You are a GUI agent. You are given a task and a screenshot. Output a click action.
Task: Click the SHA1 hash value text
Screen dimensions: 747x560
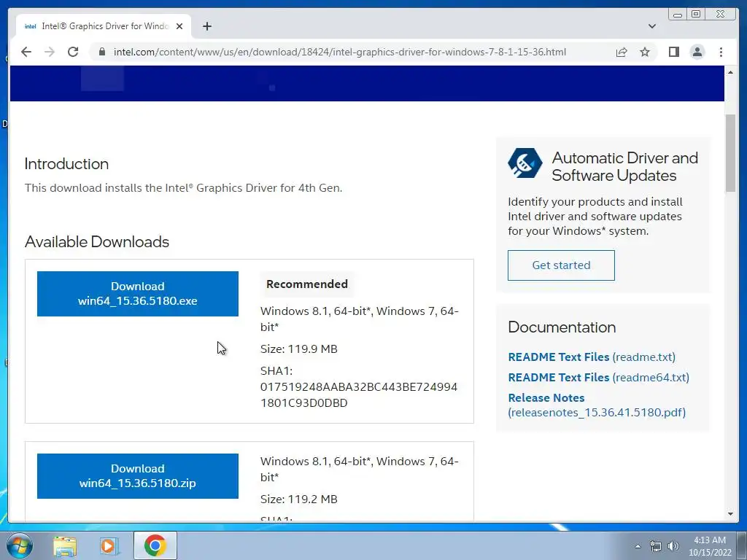pos(359,394)
